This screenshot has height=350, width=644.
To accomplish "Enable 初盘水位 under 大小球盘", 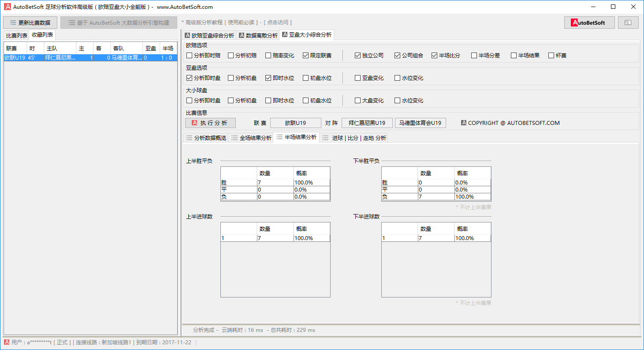I will coord(317,101).
